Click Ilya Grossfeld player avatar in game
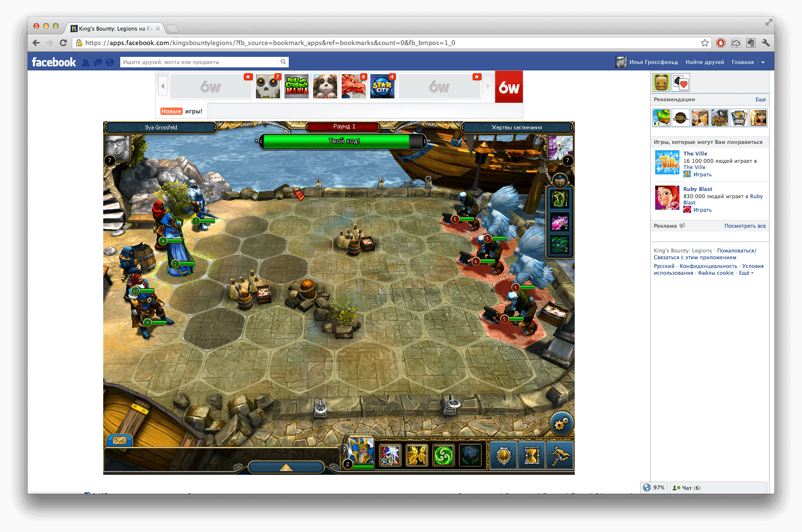 coord(118,147)
